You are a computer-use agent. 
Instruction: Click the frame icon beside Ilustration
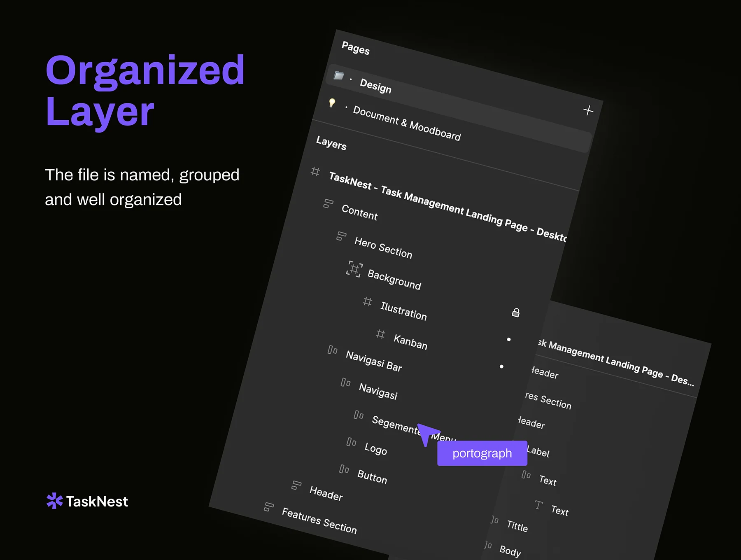(x=367, y=302)
